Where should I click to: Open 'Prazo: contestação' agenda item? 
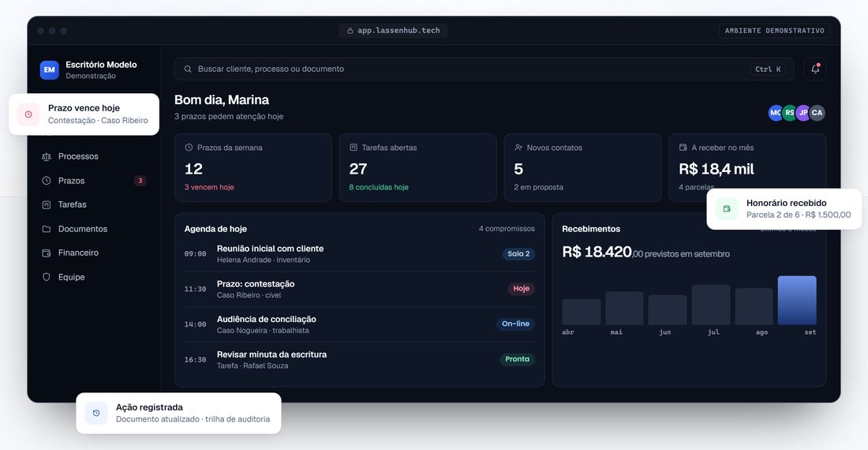[x=359, y=289]
